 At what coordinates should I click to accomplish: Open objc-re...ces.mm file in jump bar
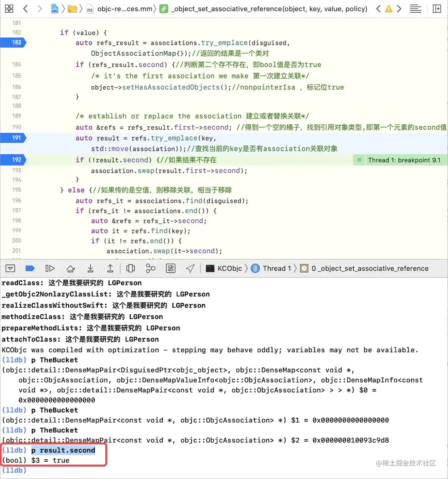coord(120,9)
